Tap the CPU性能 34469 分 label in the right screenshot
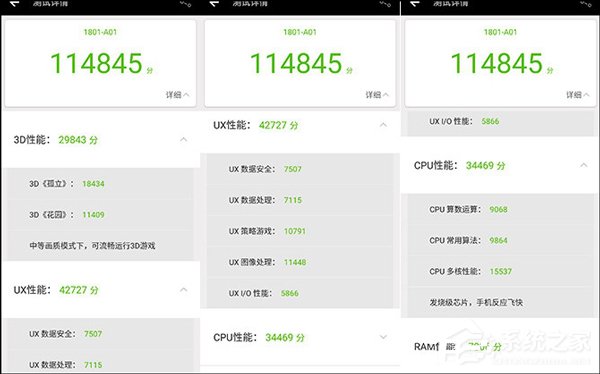The image size is (600, 374). click(460, 165)
